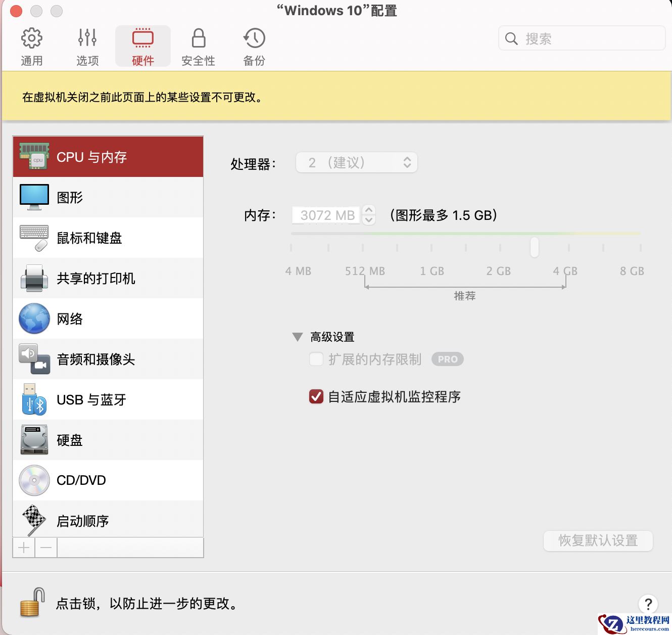Disable 自适应虚拟机监控程序 checkbox
Viewport: 672px width, 635px height.
pos(316,397)
